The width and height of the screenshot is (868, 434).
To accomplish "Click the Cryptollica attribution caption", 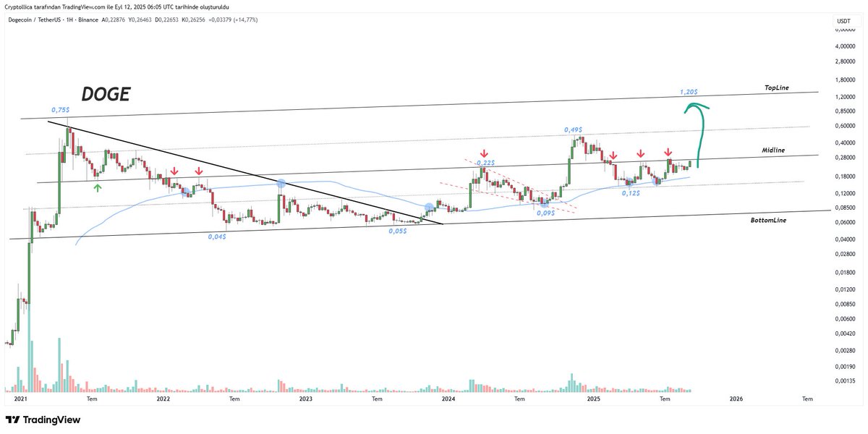I will coord(117,7).
